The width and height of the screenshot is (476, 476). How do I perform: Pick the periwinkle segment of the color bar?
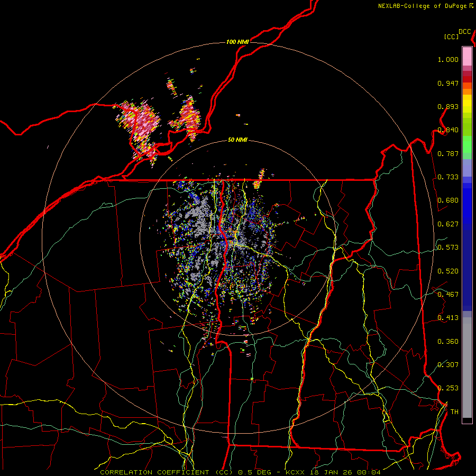pos(467,168)
